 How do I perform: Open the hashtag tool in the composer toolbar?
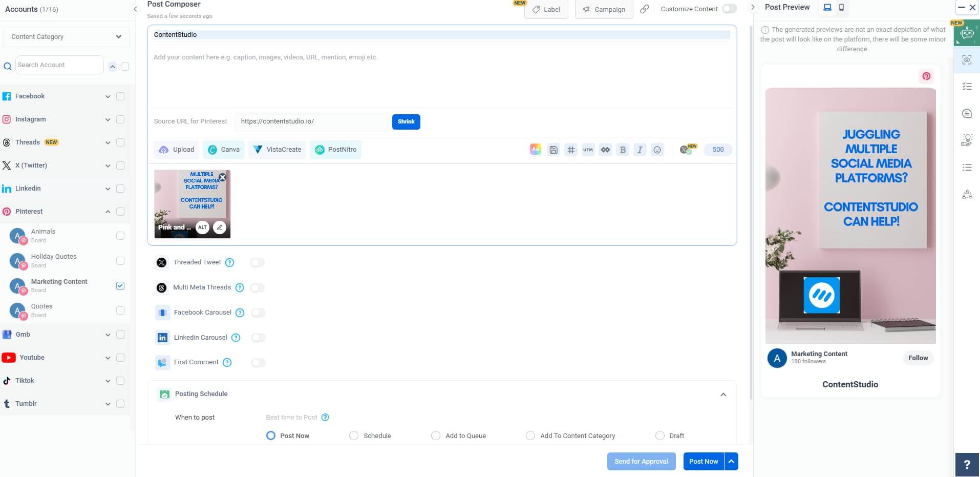pyautogui.click(x=571, y=150)
